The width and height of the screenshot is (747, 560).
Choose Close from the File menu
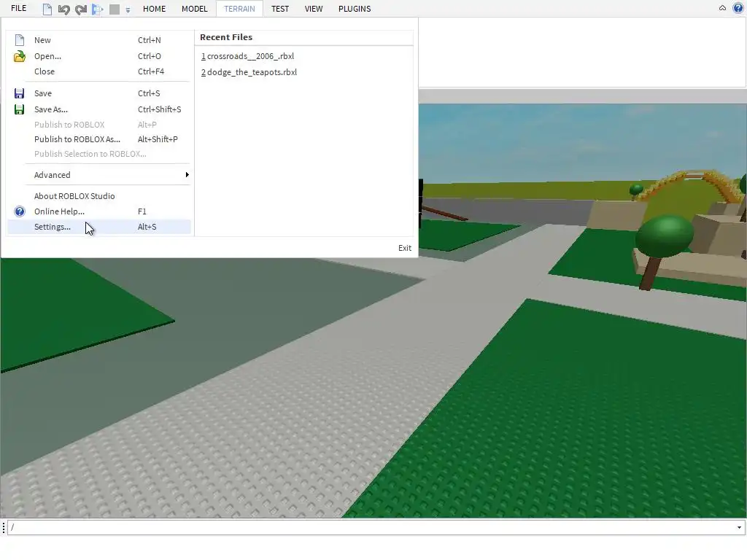click(x=99, y=71)
